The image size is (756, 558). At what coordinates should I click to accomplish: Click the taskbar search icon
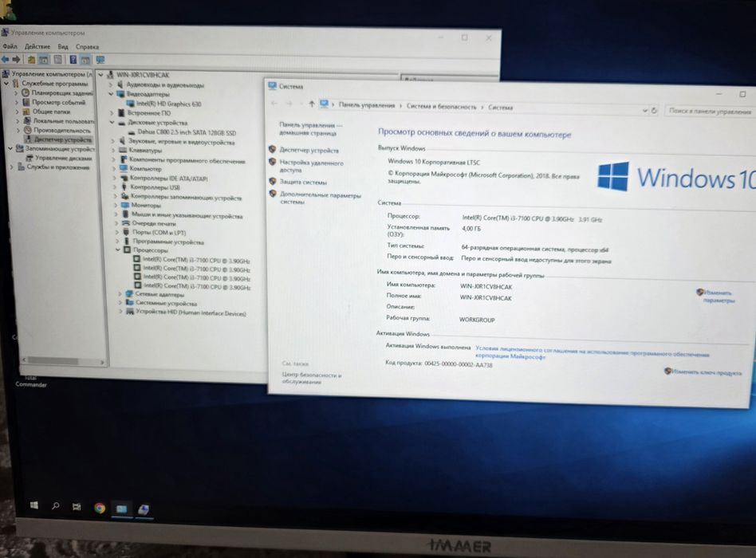56,505
